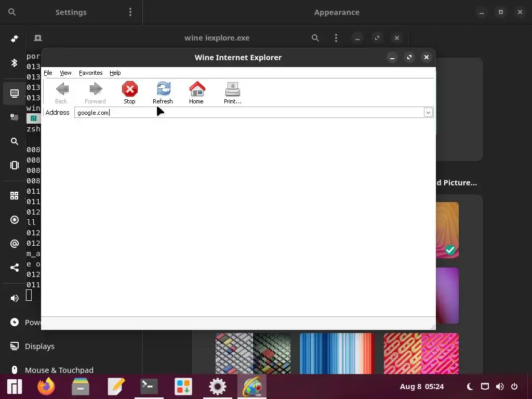Refresh the page in Wine Internet Explorer
The width and height of the screenshot is (532, 399).
[163, 92]
